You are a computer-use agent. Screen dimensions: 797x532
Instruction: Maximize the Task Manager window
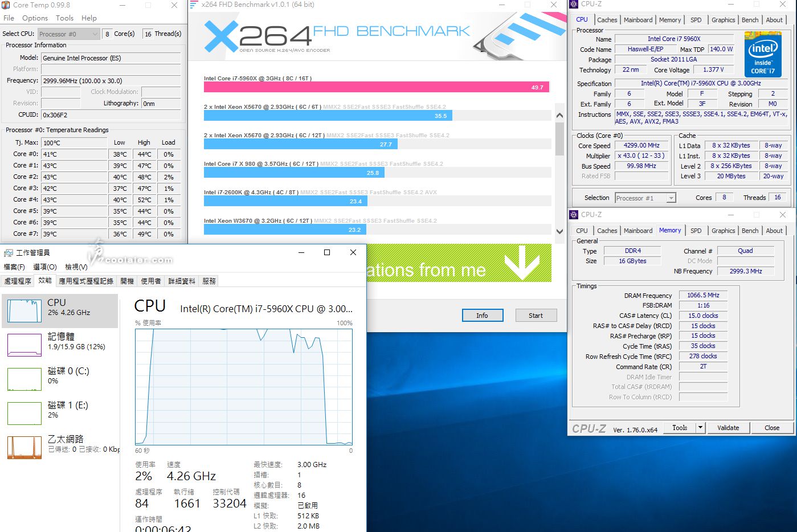click(x=327, y=252)
